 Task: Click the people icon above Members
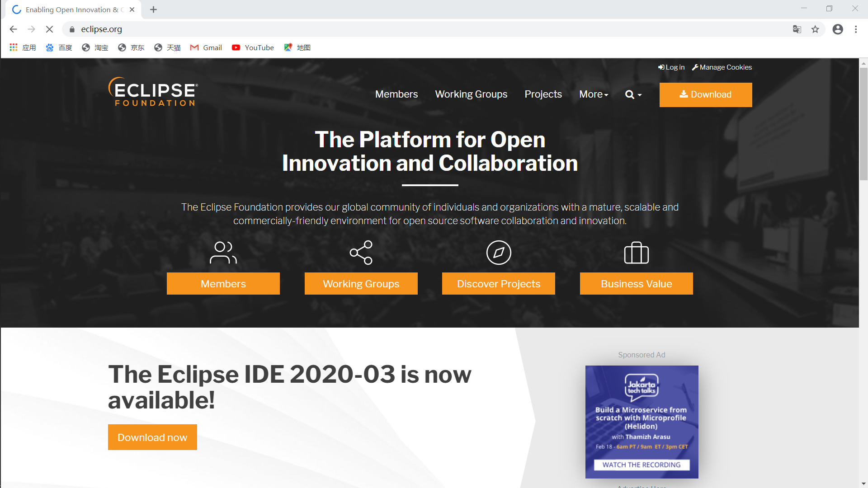[x=223, y=253]
